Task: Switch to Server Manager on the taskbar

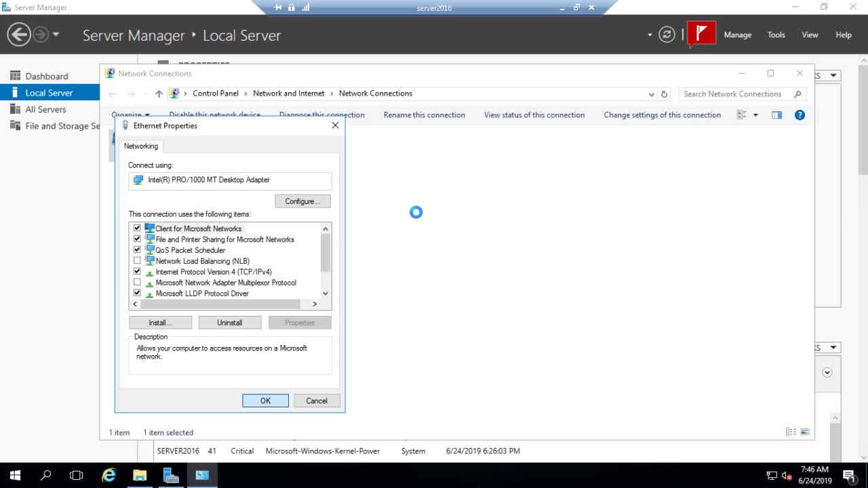Action: pyautogui.click(x=171, y=475)
